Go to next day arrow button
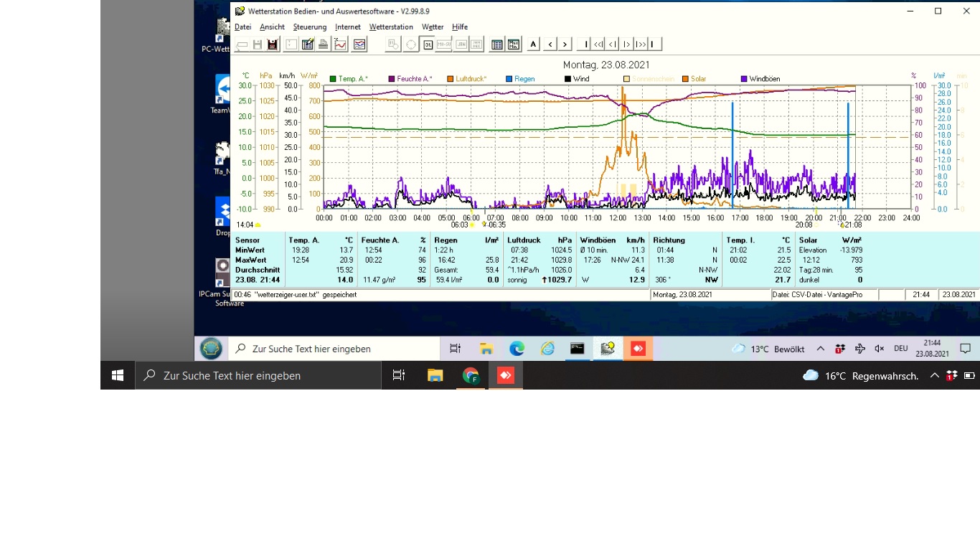 pos(565,44)
